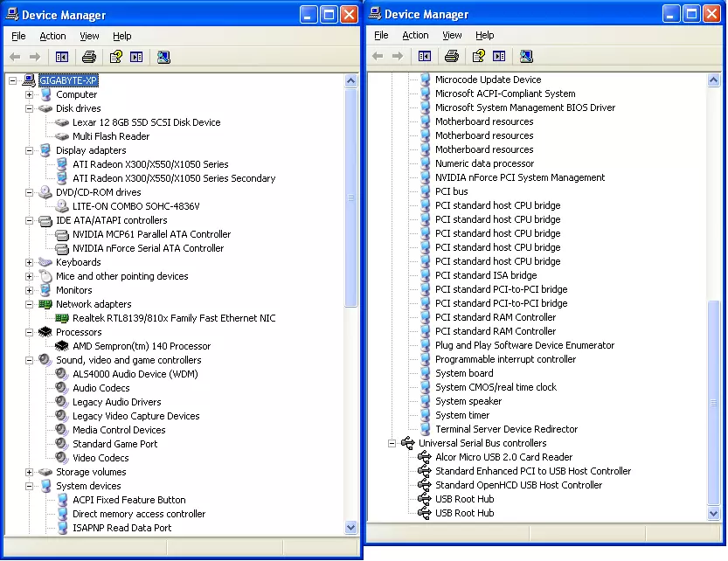Click Forward arrow in right Device Manager toolbar
728x561 pixels.
[398, 56]
